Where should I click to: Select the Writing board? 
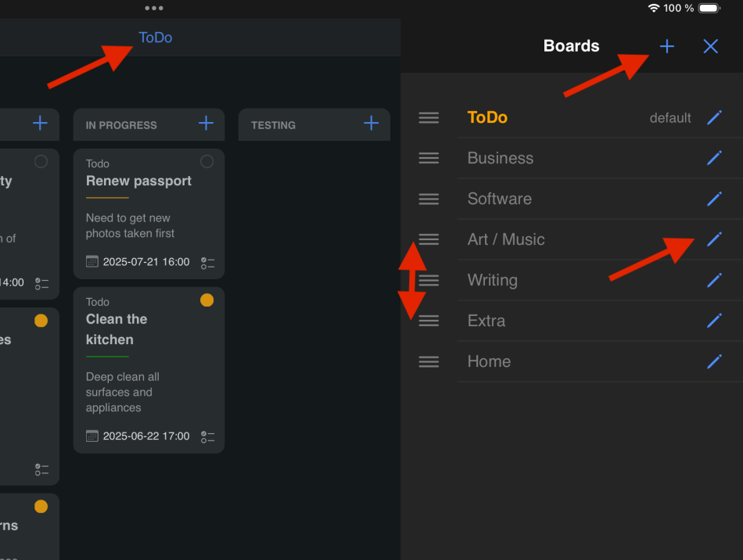493,280
